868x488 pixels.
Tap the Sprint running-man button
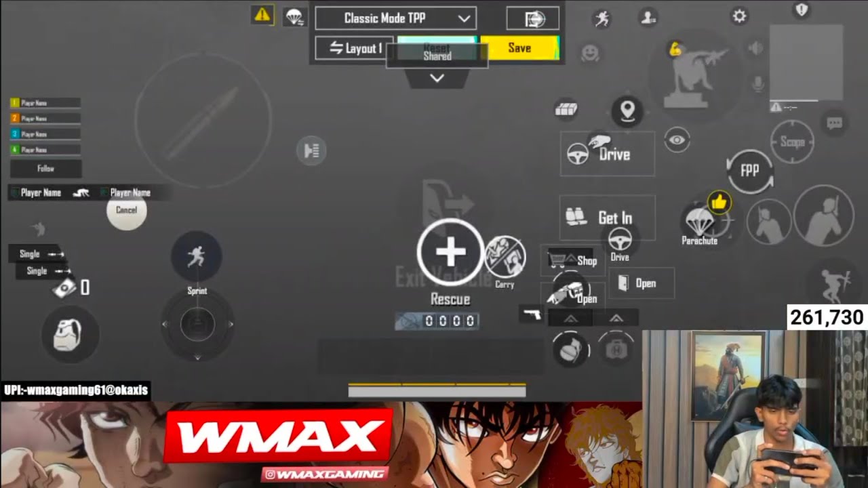(197, 257)
